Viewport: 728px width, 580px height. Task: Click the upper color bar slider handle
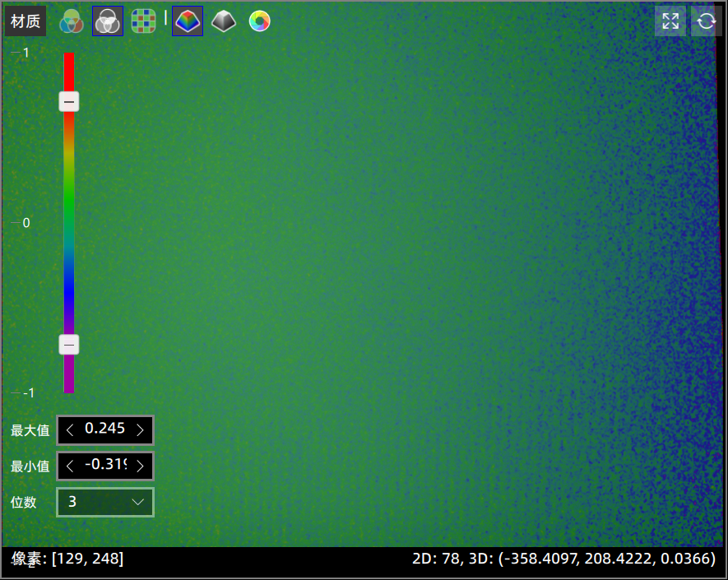69,101
